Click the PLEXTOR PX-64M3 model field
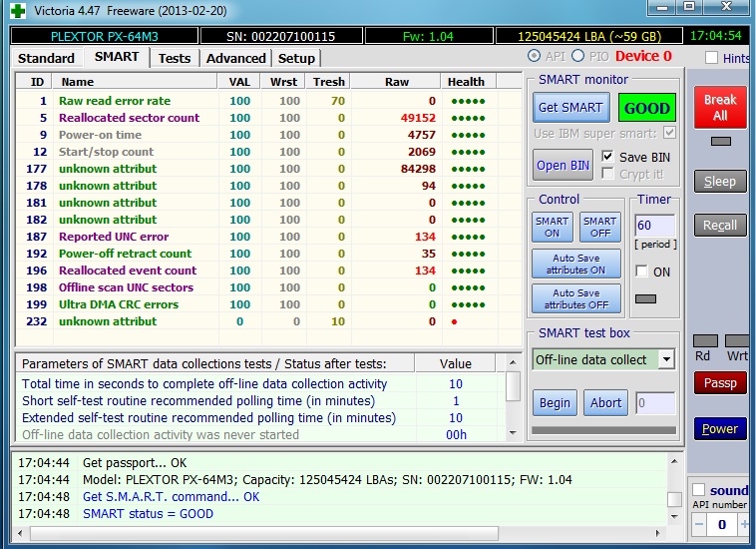The image size is (756, 549). click(105, 36)
